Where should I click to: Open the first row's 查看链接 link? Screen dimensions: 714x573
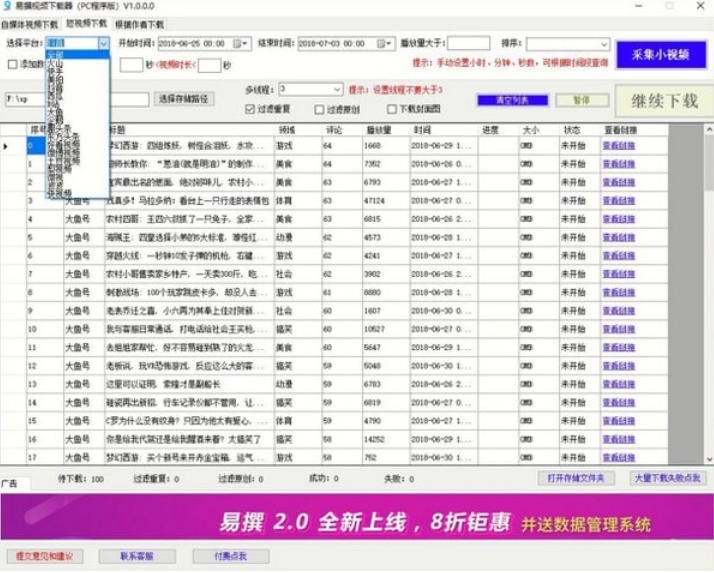click(618, 146)
